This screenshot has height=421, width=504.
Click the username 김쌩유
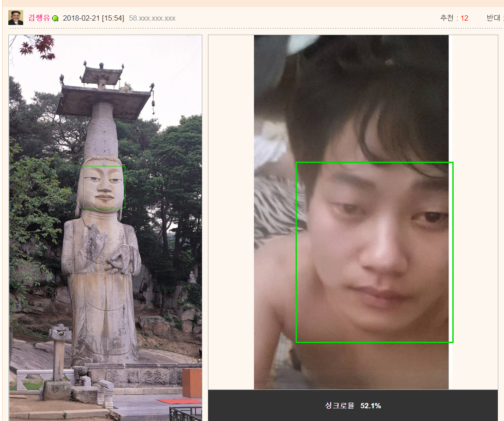click(39, 18)
